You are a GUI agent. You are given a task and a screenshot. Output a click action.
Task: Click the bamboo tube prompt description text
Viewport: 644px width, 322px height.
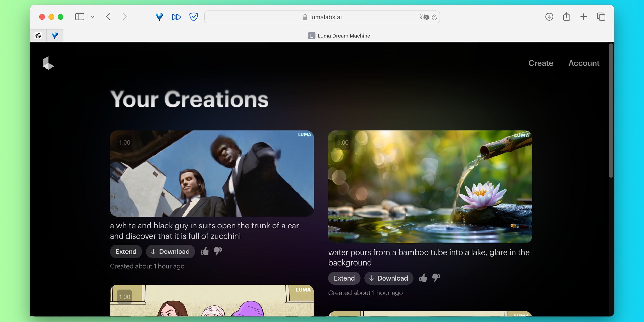tap(429, 257)
